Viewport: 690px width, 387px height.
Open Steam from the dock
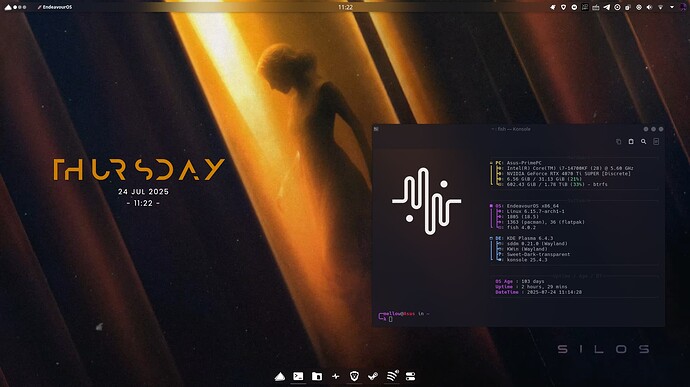coord(373,376)
